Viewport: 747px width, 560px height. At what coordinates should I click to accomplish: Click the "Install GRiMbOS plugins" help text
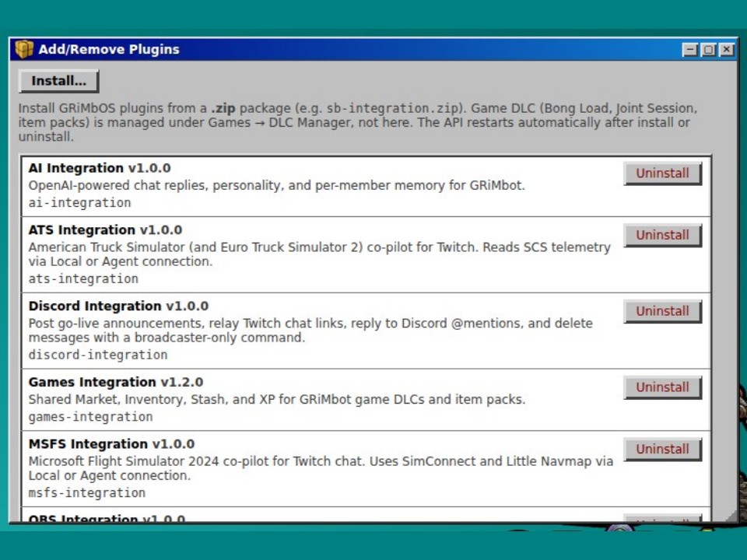coord(358,122)
